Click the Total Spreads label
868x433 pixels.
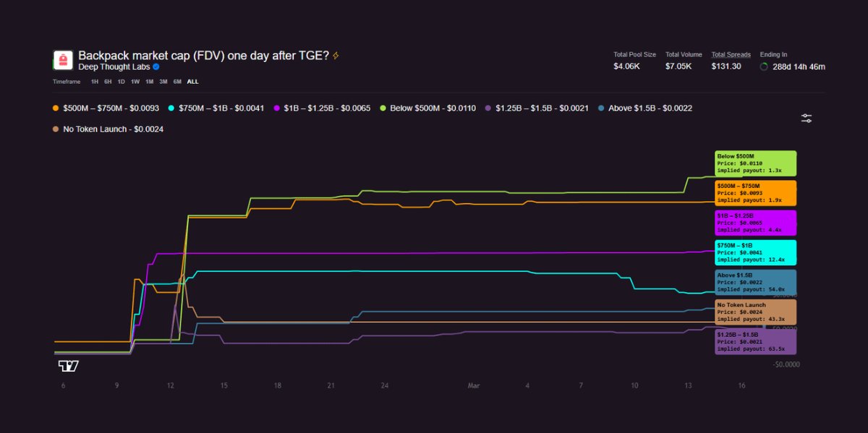click(x=731, y=54)
